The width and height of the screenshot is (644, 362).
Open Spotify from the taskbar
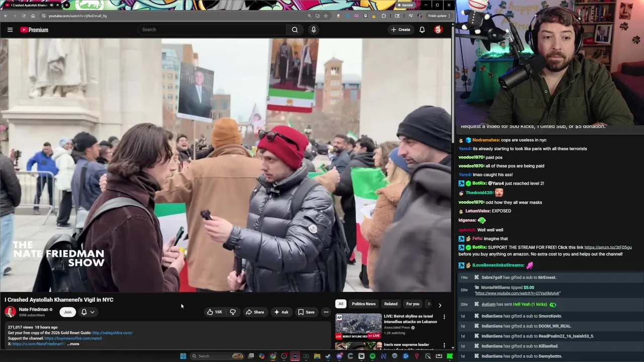coord(372,356)
